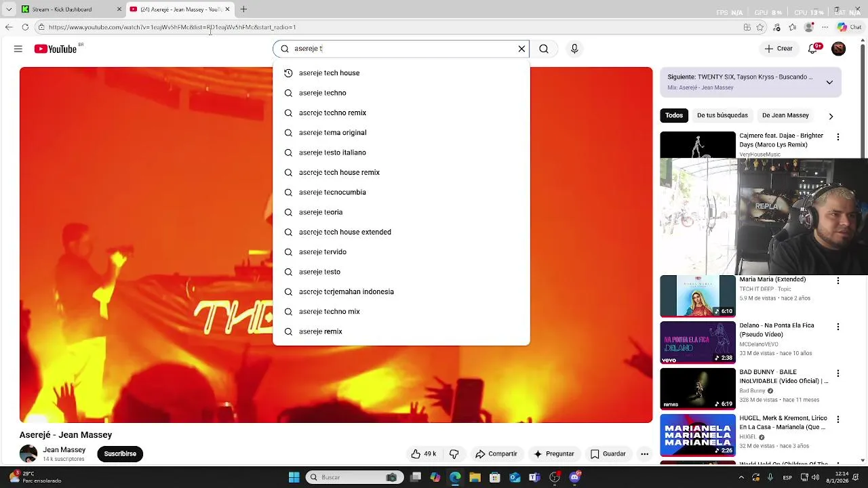Choose suggestion 'asereje testo italiano'
The height and width of the screenshot is (488, 868).
click(x=401, y=152)
